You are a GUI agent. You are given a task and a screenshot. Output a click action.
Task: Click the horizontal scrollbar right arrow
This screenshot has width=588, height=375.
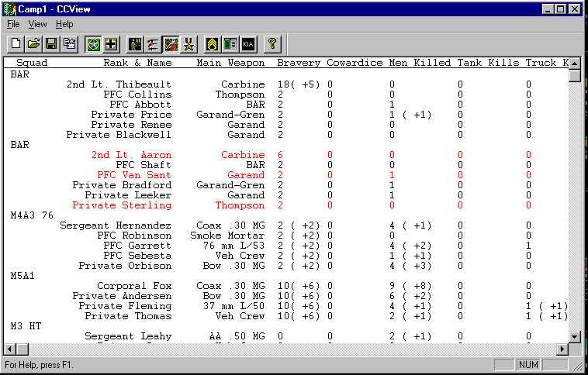562,349
